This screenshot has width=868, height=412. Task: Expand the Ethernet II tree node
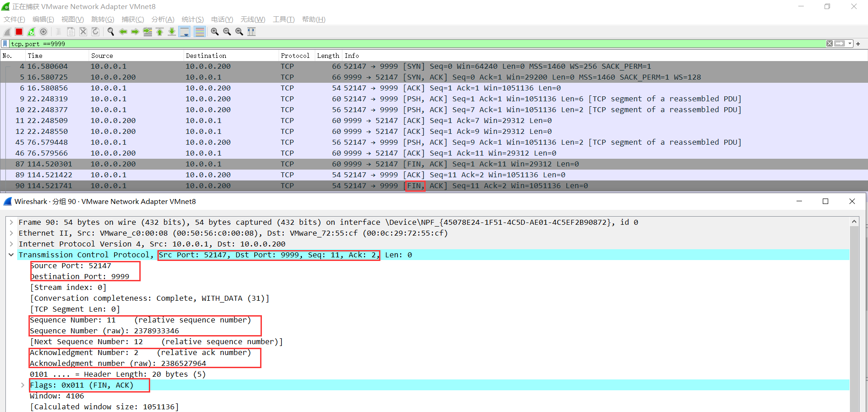point(11,233)
